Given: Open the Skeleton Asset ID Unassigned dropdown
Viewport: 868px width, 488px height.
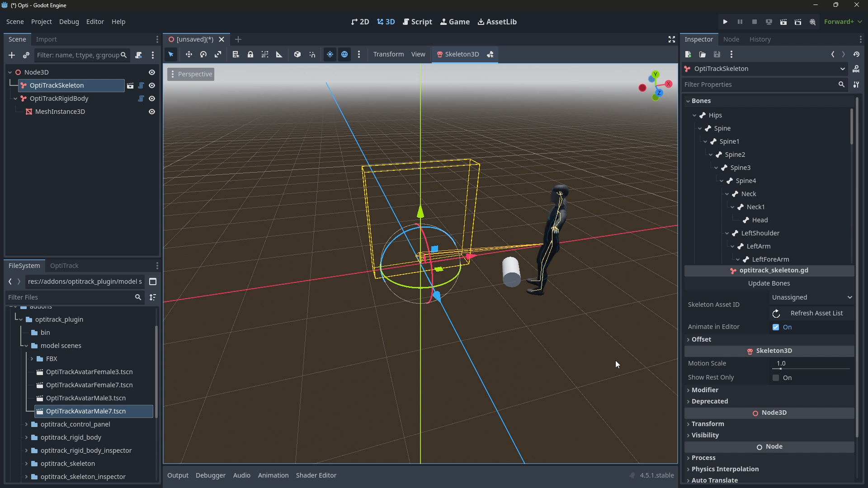Looking at the screenshot, I should pyautogui.click(x=811, y=297).
